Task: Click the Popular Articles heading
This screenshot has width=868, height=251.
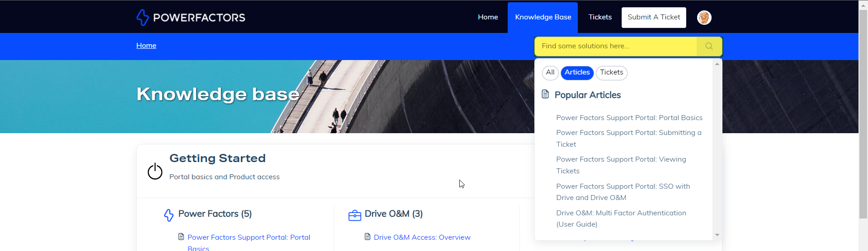Action: click(587, 95)
